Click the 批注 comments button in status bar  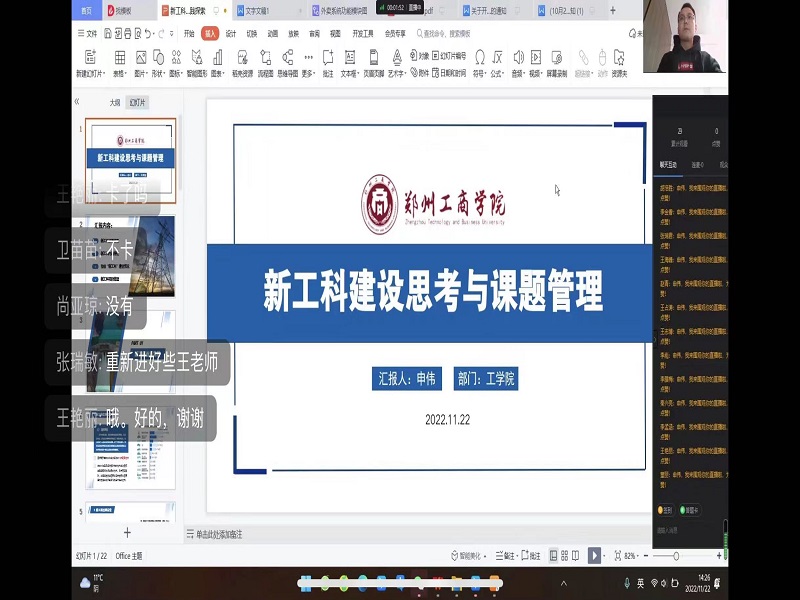coord(531,556)
